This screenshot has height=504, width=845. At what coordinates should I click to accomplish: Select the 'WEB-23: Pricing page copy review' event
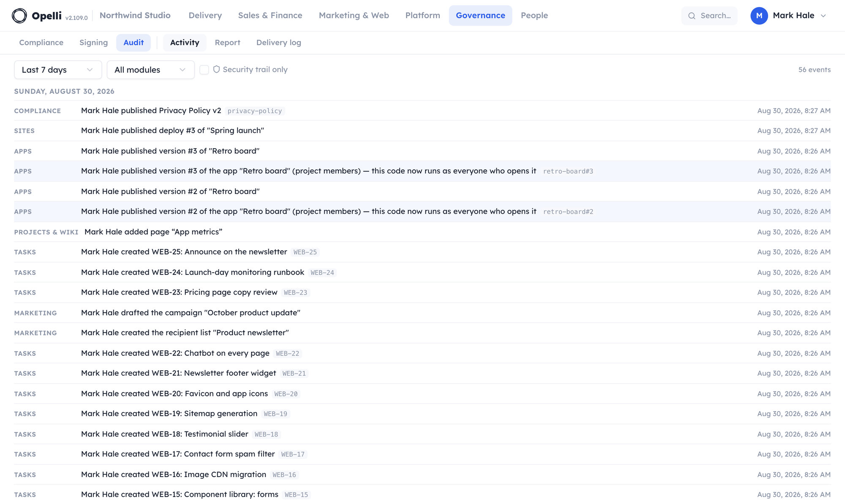422,293
